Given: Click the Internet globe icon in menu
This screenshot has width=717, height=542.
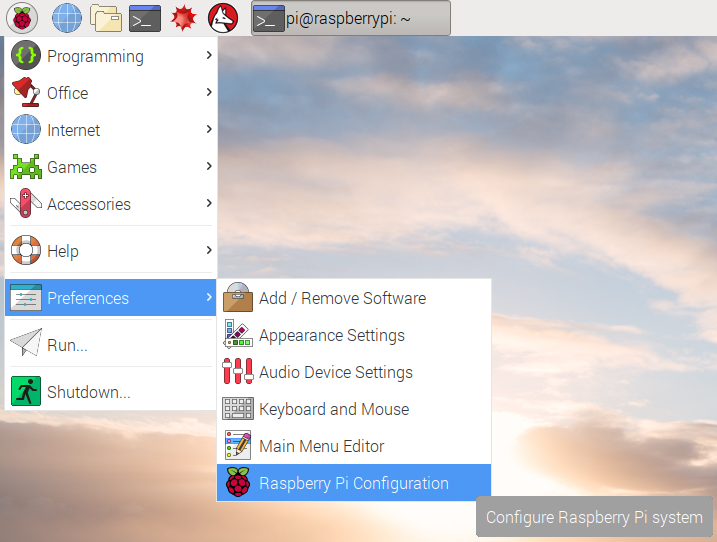Looking at the screenshot, I should pos(26,129).
